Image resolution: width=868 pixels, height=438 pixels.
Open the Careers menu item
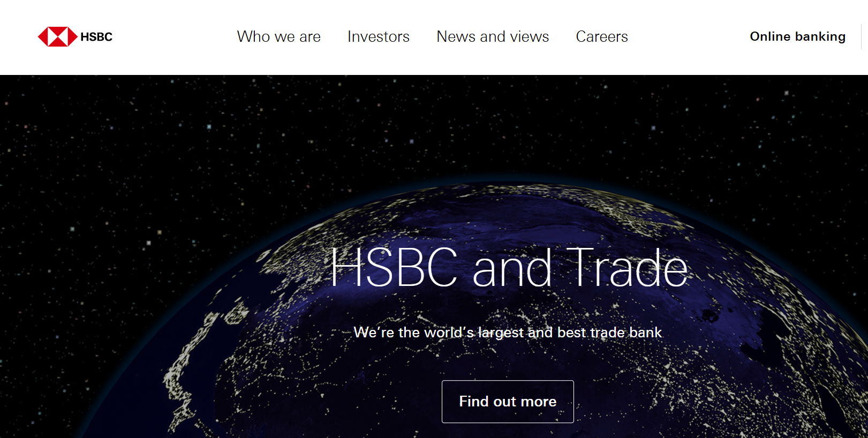tap(602, 36)
